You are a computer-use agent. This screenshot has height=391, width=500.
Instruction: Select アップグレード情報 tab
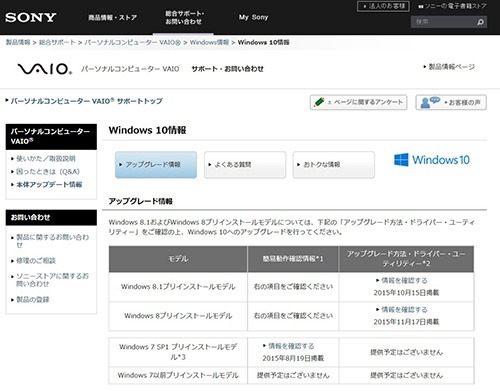[156, 165]
